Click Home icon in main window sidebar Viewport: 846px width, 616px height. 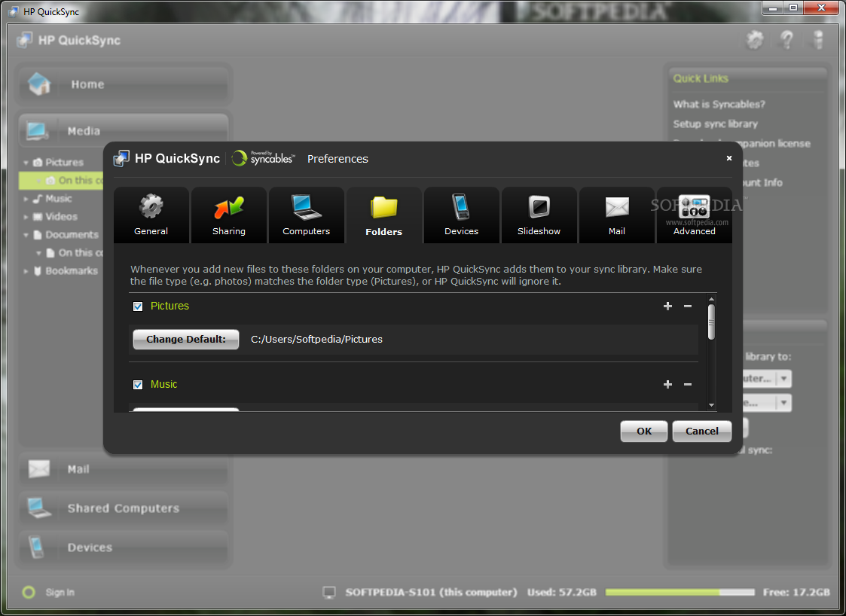click(39, 84)
